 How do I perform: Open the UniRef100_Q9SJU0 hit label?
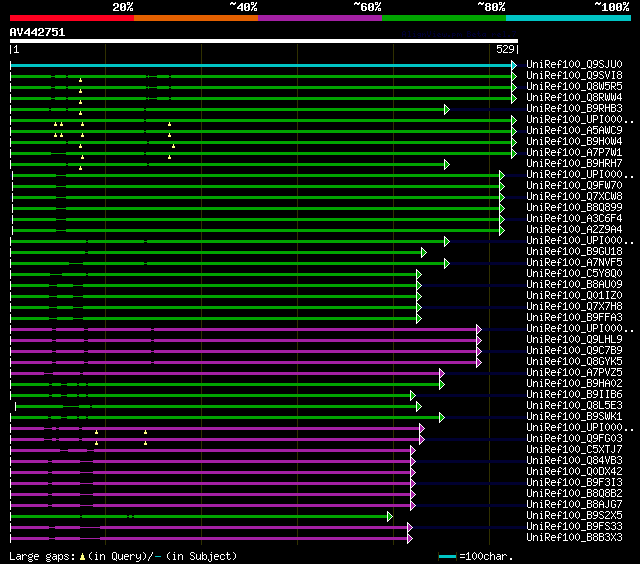[x=574, y=64]
